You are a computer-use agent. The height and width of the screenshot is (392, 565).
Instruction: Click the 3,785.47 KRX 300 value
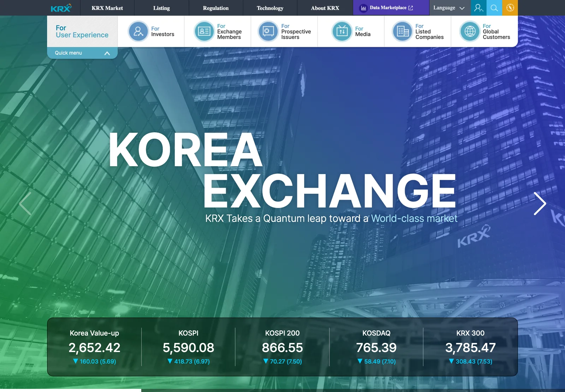pyautogui.click(x=470, y=348)
